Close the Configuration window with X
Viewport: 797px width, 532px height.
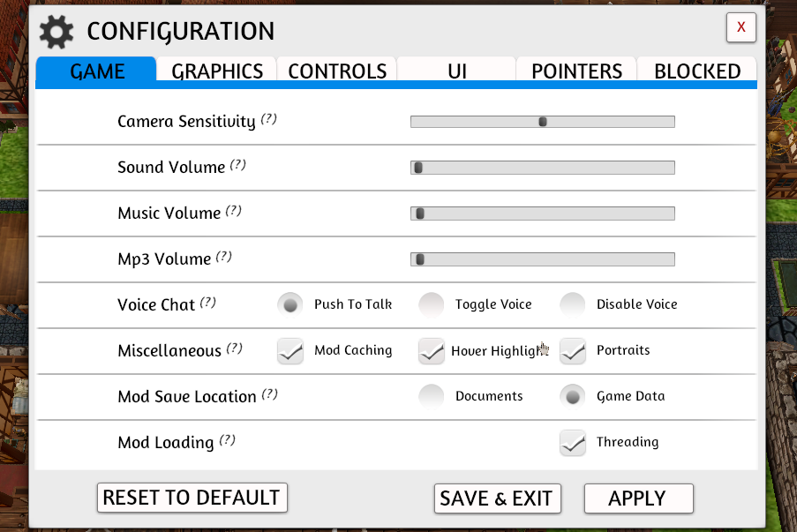(x=741, y=27)
